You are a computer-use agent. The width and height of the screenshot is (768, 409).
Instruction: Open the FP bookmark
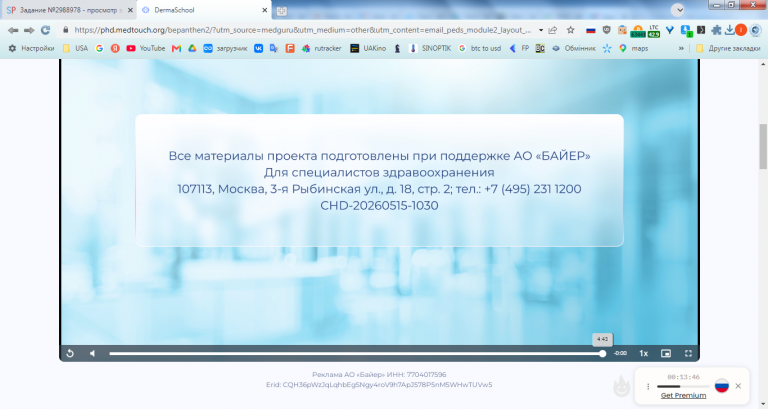519,48
